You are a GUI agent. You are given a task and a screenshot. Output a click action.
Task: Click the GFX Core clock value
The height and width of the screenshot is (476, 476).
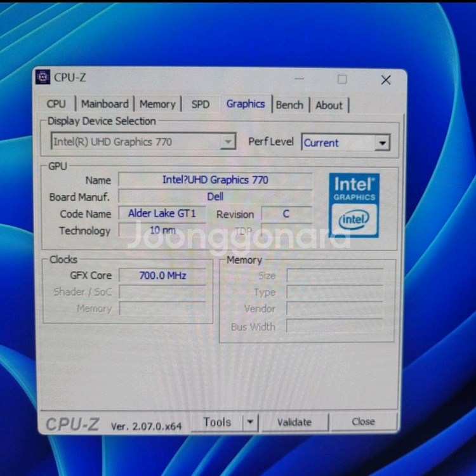pos(162,275)
